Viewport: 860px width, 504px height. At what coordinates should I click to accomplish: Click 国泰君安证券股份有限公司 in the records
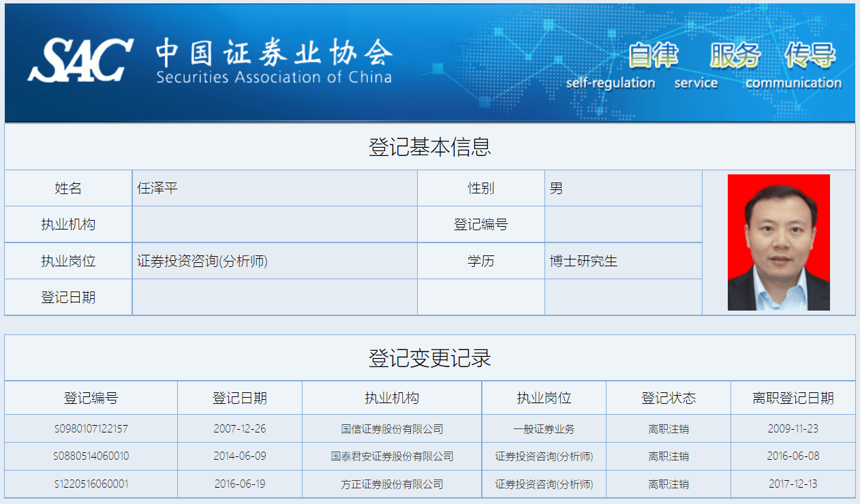coord(392,456)
